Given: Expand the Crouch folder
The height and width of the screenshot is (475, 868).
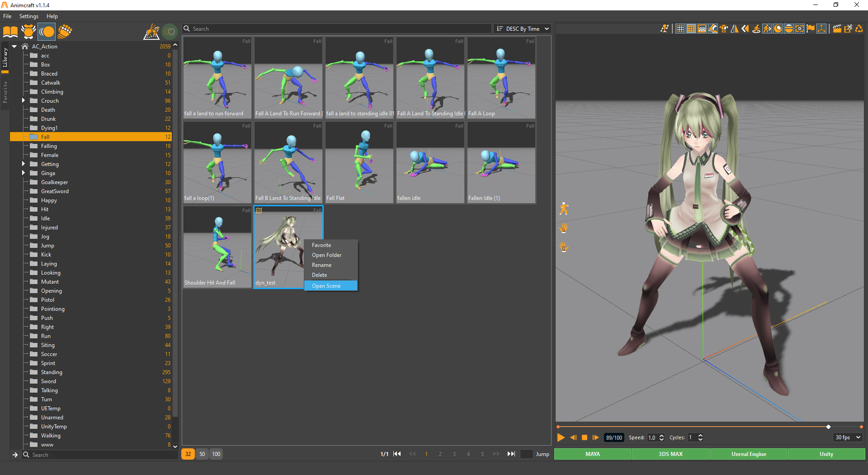Looking at the screenshot, I should pyautogui.click(x=23, y=100).
